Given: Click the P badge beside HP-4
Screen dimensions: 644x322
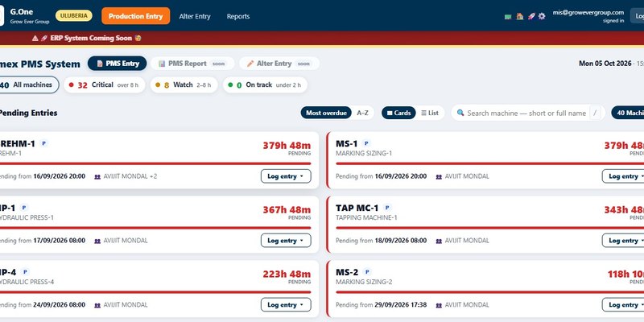Looking at the screenshot, I should (25, 272).
